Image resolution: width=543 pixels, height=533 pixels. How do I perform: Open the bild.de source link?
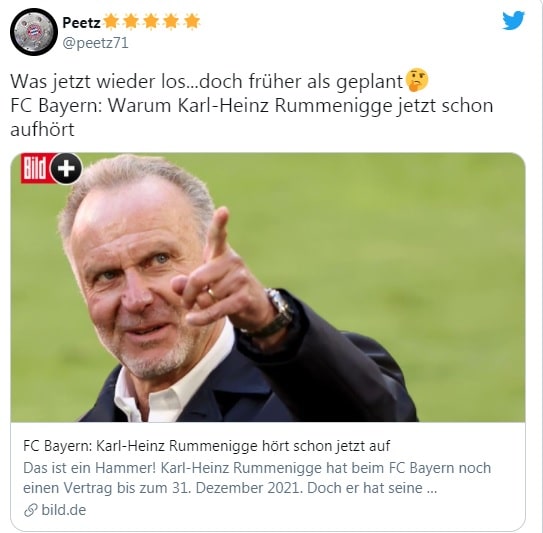coord(64,510)
